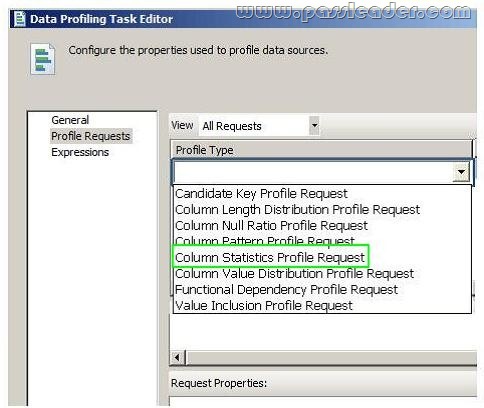
Task: Choose Candidate Key Profile Request
Action: tap(261, 194)
